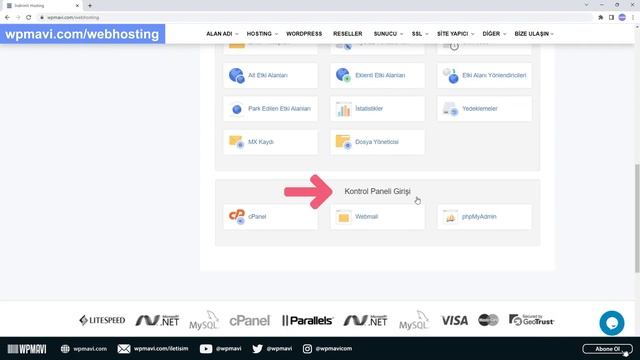Screen dimensions: 640x360
Task: Open the Park Edilen Etki Alanları card
Action: click(270, 109)
